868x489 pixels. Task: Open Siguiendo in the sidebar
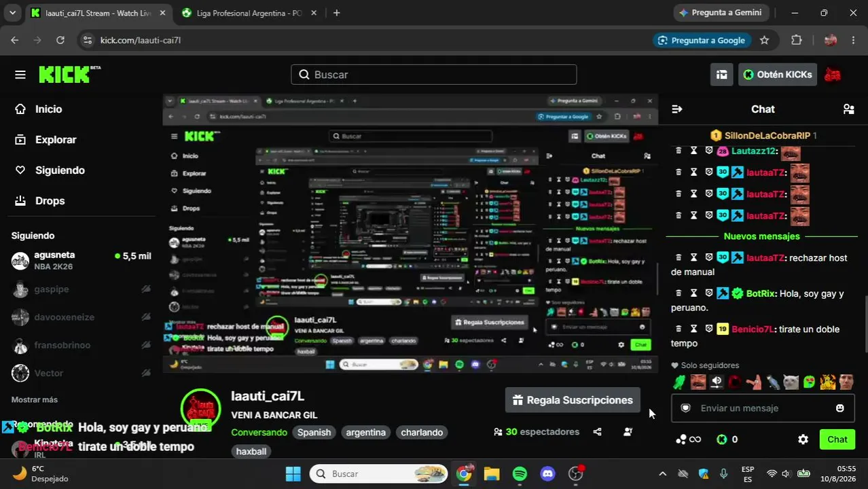(x=60, y=170)
